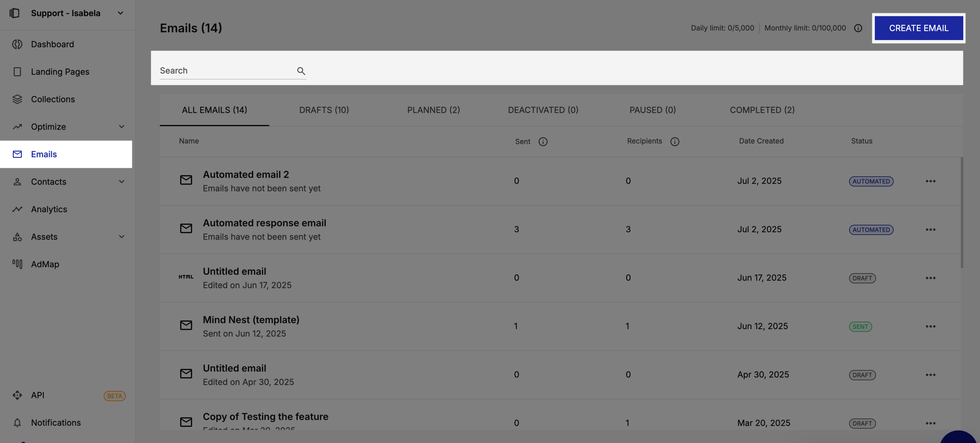Click the search magnifier icon

pos(301,71)
